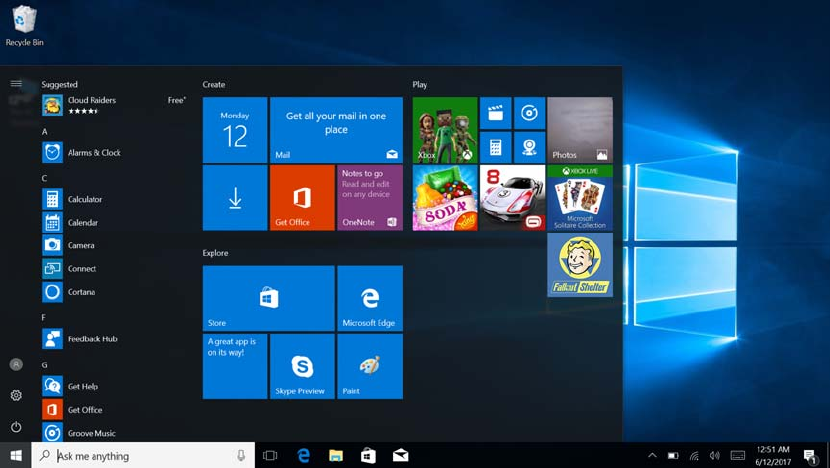Open Alarms & Clock from app list
The height and width of the screenshot is (468, 830).
[94, 153]
